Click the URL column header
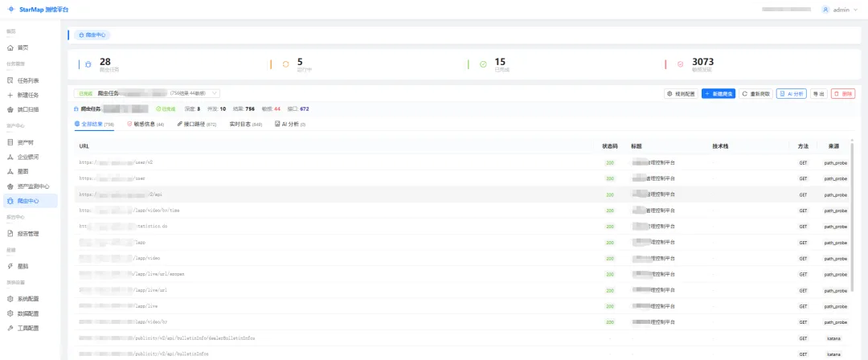 click(84, 146)
